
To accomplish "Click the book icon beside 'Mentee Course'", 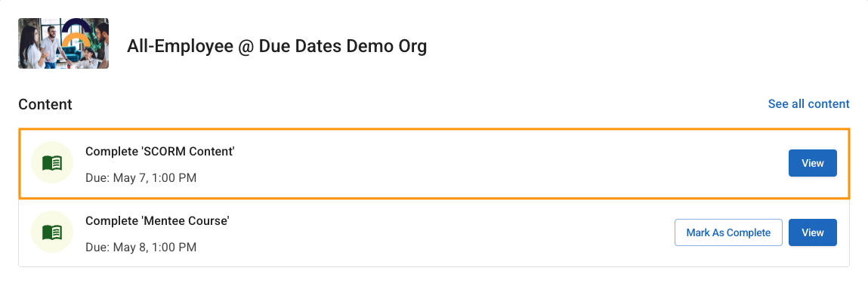I will point(52,232).
